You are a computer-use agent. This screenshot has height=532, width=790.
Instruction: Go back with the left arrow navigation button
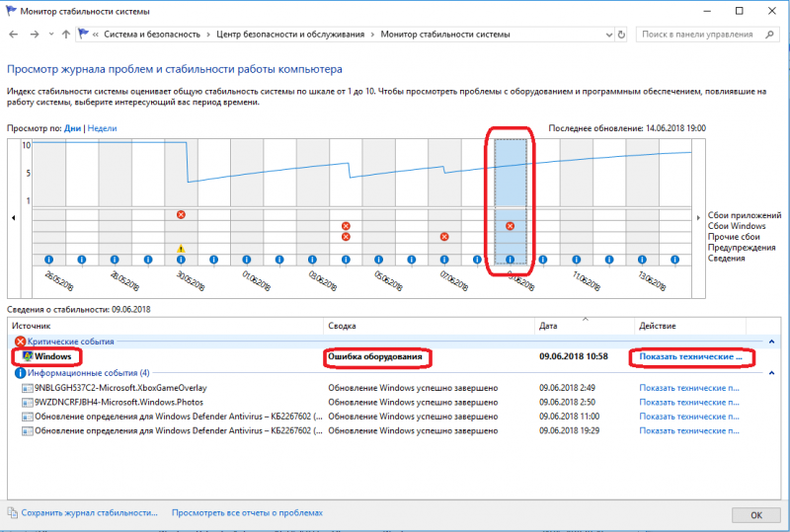[14, 35]
